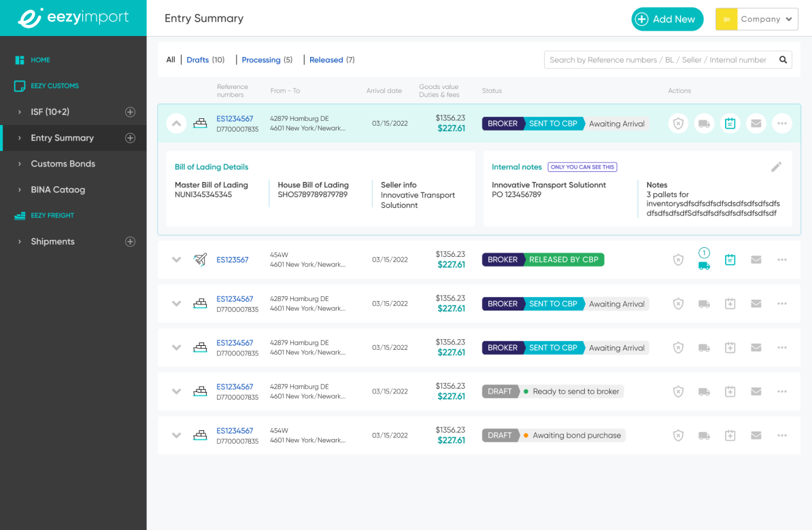812x530 pixels.
Task: Click the truck icon in the expanded highlighted row
Action: (704, 124)
